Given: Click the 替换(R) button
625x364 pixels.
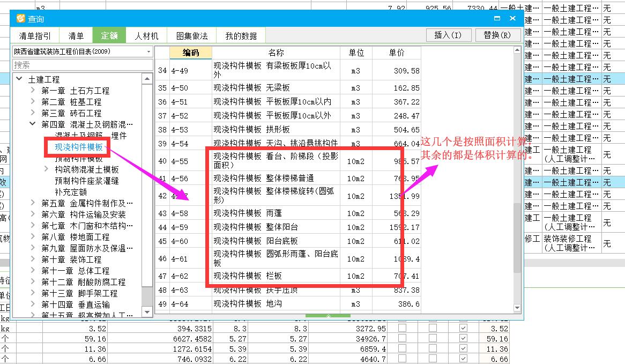Looking at the screenshot, I should tap(497, 35).
